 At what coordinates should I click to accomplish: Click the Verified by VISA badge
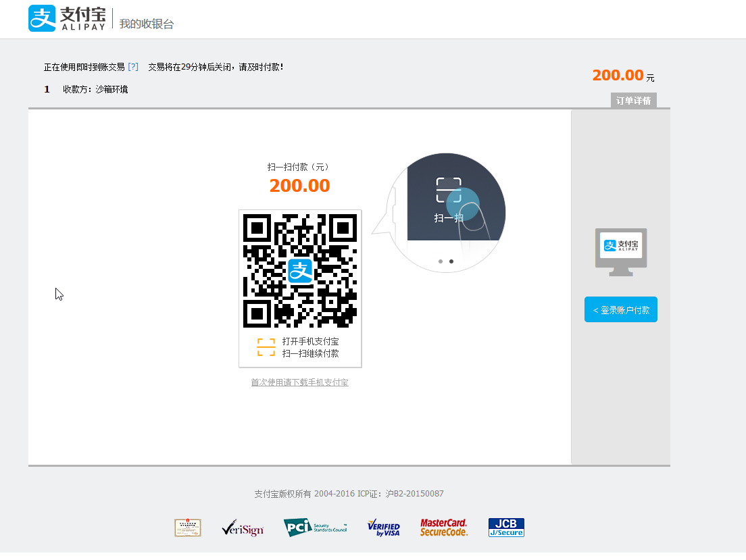[383, 528]
